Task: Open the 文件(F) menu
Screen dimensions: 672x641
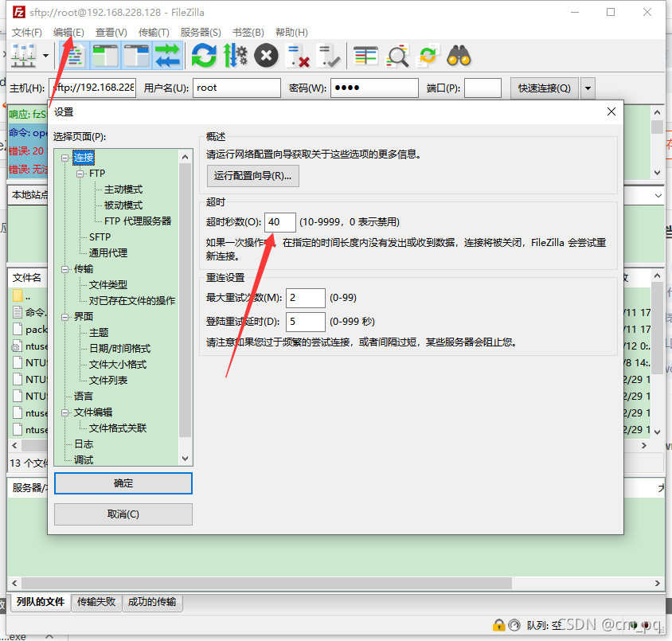Action: (26, 32)
